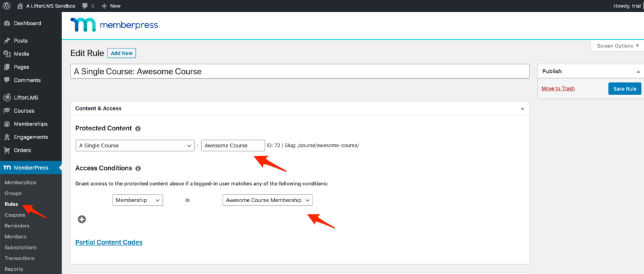Click the Howdy, trial account link
Screen dimensions: 644x274
[x=628, y=6]
